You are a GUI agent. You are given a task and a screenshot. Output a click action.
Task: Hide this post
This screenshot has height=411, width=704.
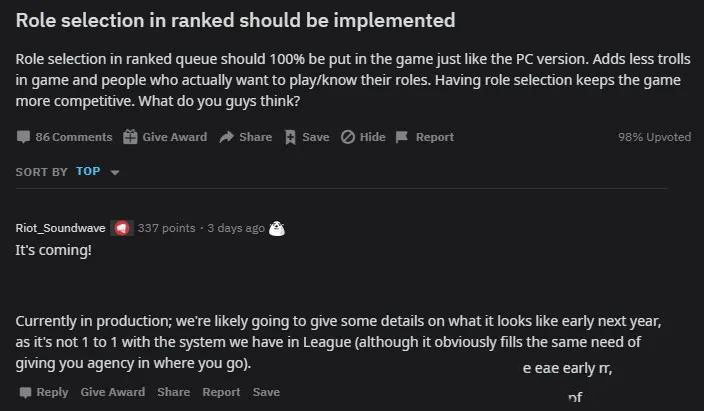pyautogui.click(x=363, y=137)
